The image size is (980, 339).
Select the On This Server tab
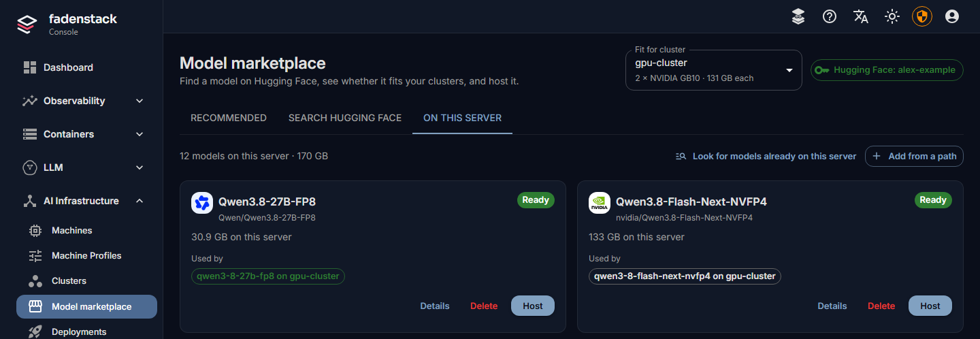pyautogui.click(x=462, y=118)
